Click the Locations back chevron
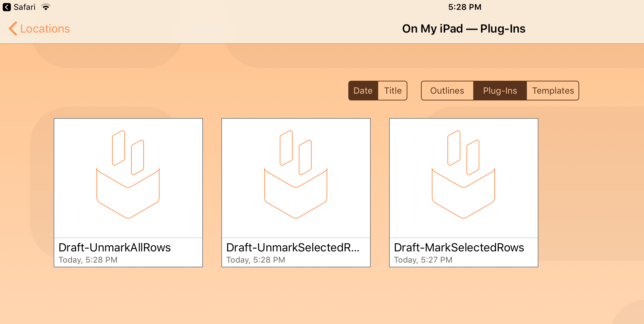This screenshot has height=324, width=644. (13, 29)
